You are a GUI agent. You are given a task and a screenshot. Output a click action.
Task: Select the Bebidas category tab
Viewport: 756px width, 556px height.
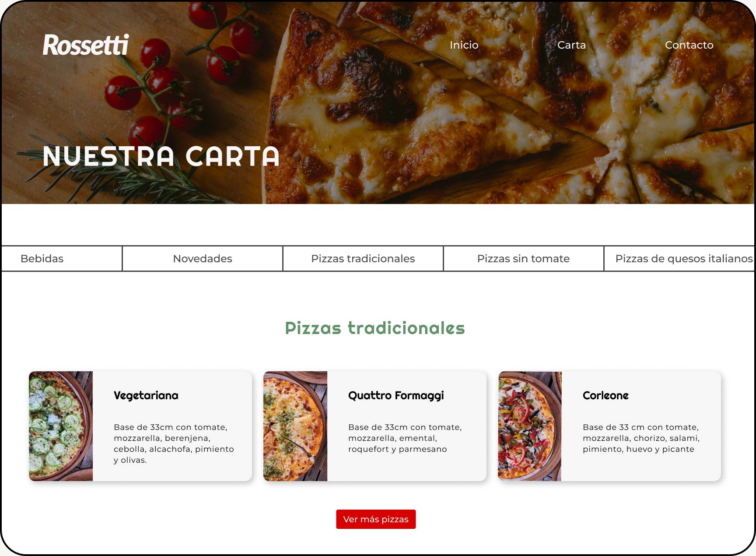(x=61, y=259)
